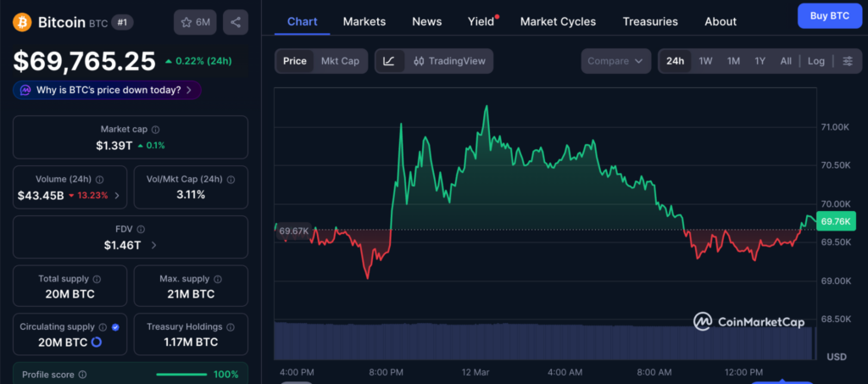Click Circulating supply verified badge
This screenshot has width=868, height=384.
pyautogui.click(x=115, y=326)
